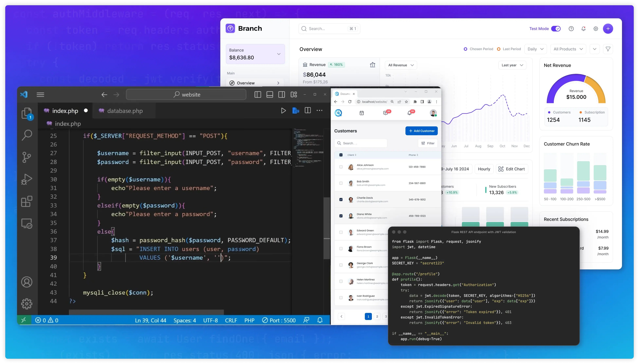Open the Source Control view in VS Code

click(x=27, y=157)
